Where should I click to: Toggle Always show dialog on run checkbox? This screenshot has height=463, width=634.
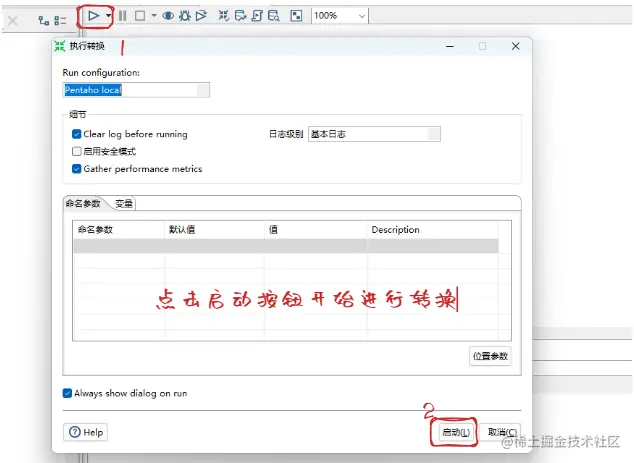[x=68, y=393]
